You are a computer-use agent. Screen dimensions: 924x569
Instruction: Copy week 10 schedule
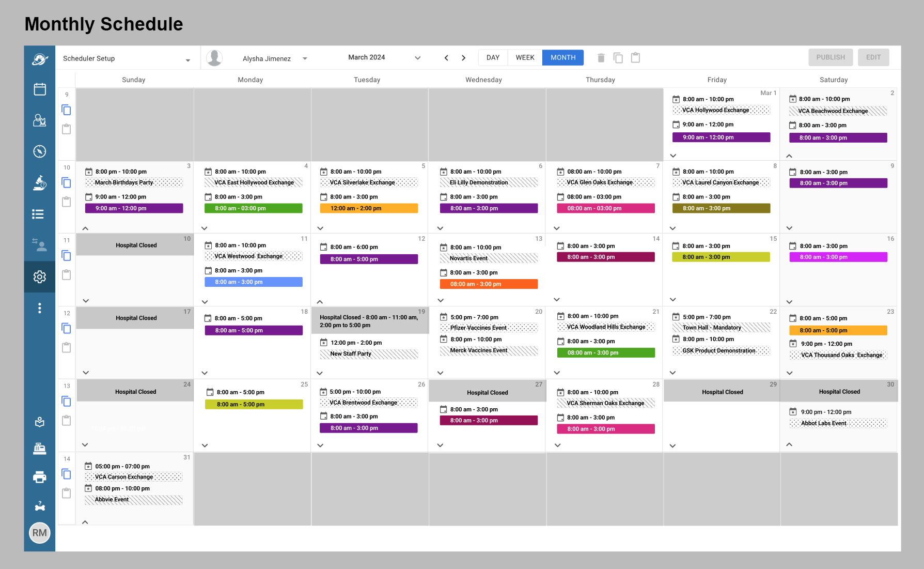pos(66,183)
